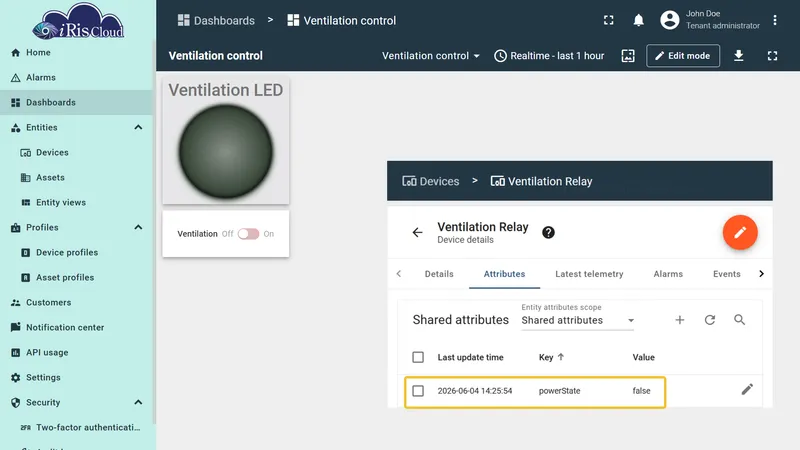Collapse the Profiles section chevron

click(138, 228)
